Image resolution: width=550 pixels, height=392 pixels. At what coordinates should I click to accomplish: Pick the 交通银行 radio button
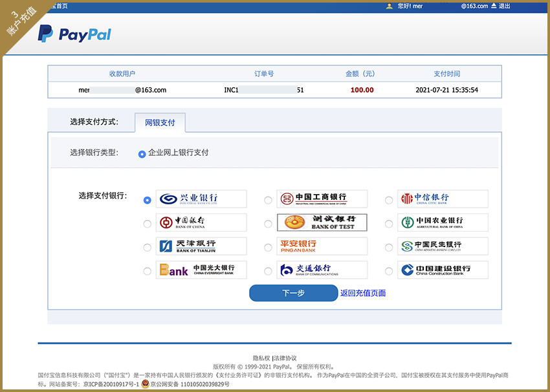pos(268,271)
